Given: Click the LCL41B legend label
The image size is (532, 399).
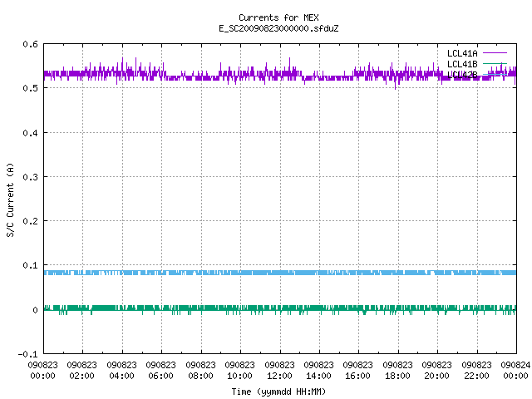Looking at the screenshot, I should (462, 64).
